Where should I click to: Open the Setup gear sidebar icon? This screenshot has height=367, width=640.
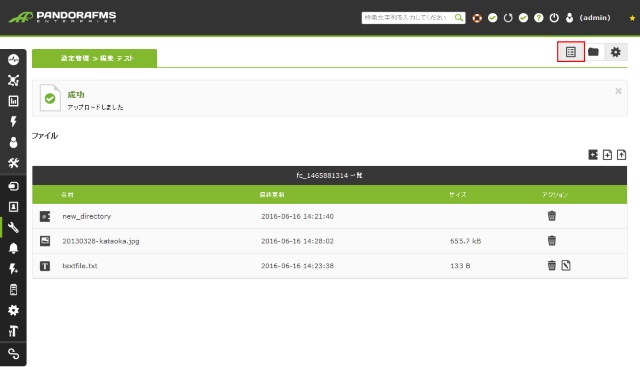(13, 310)
